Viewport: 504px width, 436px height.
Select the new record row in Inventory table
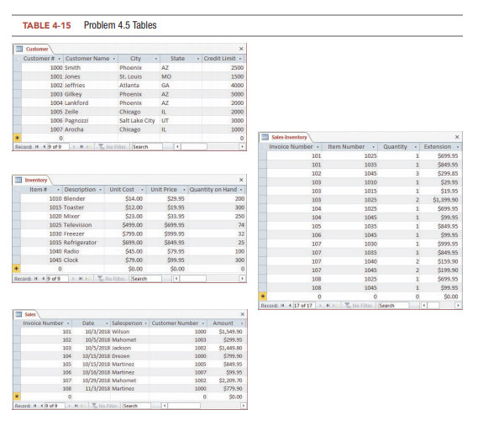coord(129,269)
